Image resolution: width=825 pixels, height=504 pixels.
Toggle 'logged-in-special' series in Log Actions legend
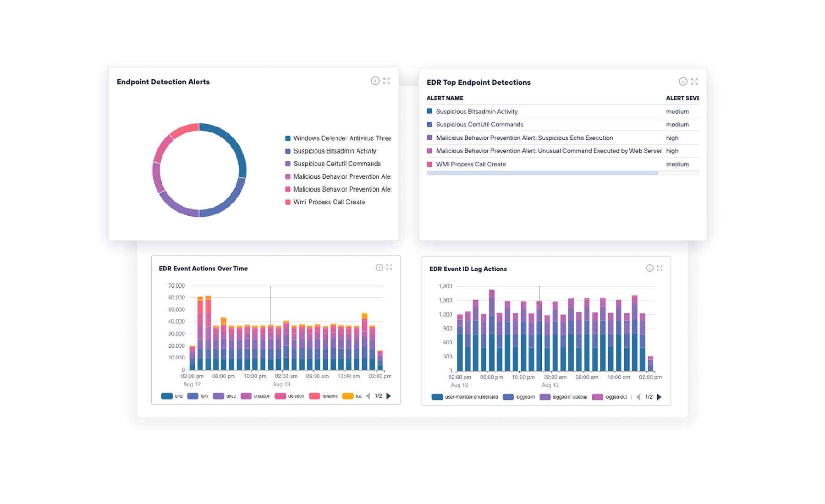[x=563, y=397]
